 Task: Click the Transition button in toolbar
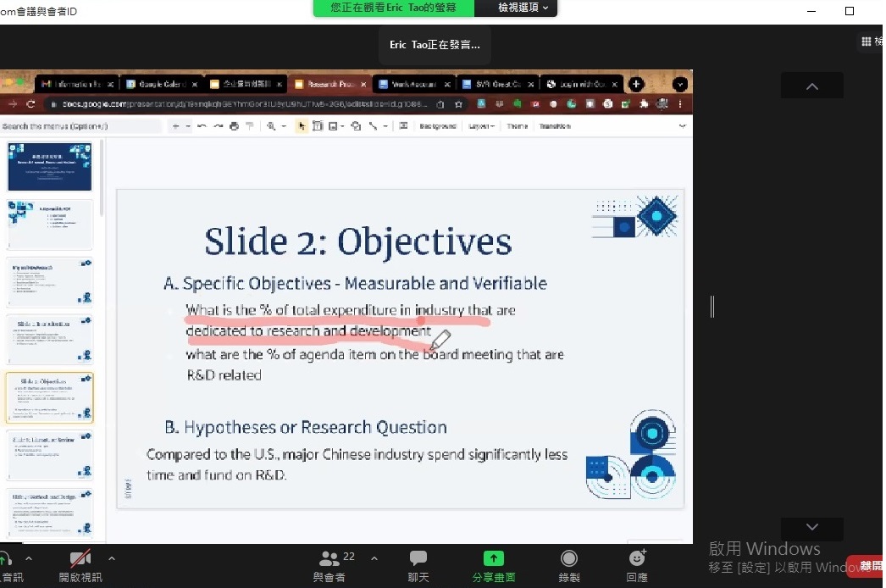pos(555,126)
